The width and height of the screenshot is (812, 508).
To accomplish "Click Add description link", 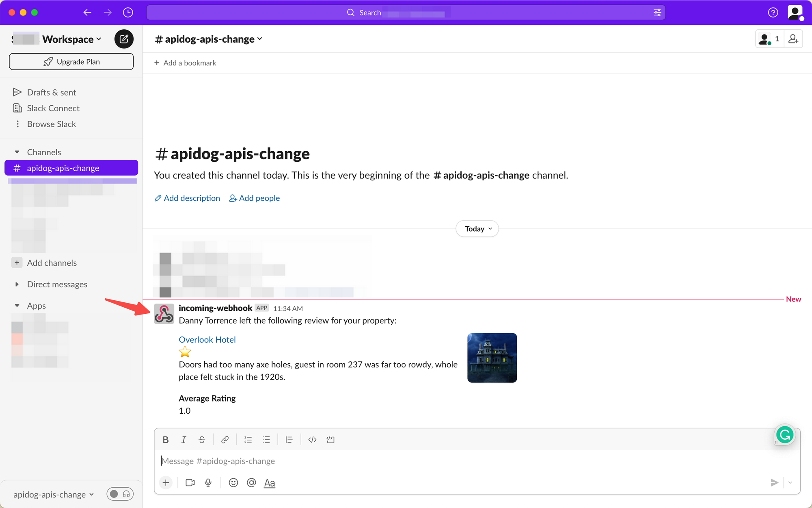I will pos(187,198).
